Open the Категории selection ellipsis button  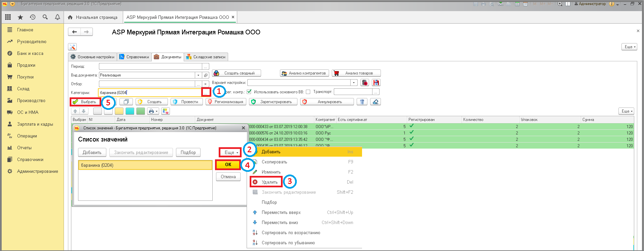[206, 92]
